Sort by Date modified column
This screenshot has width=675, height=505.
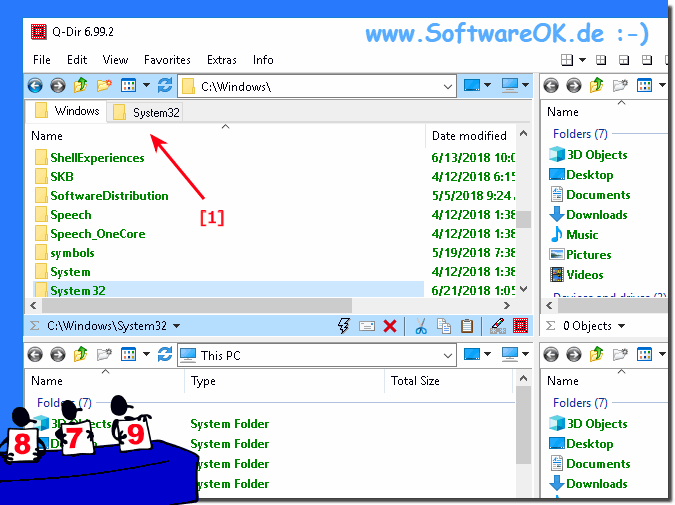[470, 136]
